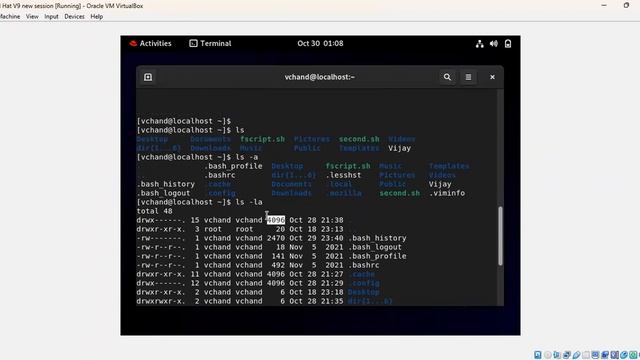Open the Activities overview
The image size is (640, 360).
click(156, 43)
